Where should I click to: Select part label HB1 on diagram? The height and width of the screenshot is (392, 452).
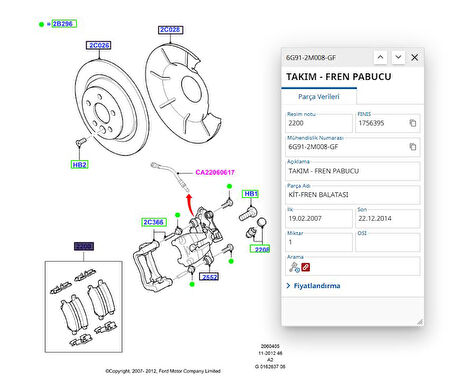(x=250, y=194)
